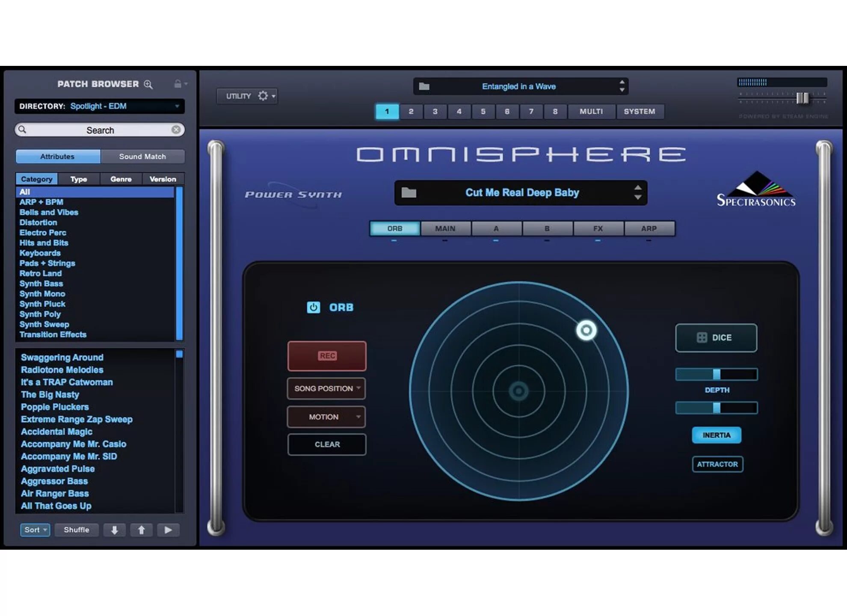Enable the Attractor toggle
The height and width of the screenshot is (616, 847).
point(717,464)
